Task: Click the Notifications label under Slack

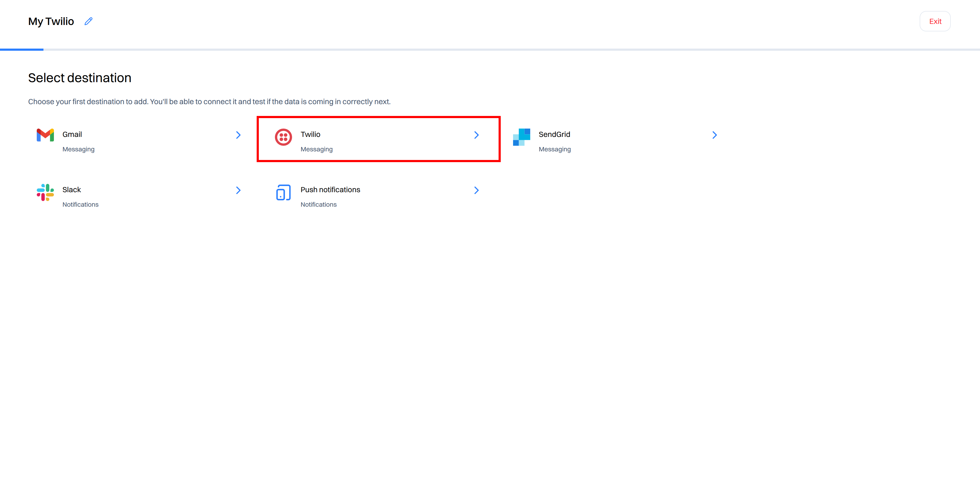Action: (x=80, y=205)
